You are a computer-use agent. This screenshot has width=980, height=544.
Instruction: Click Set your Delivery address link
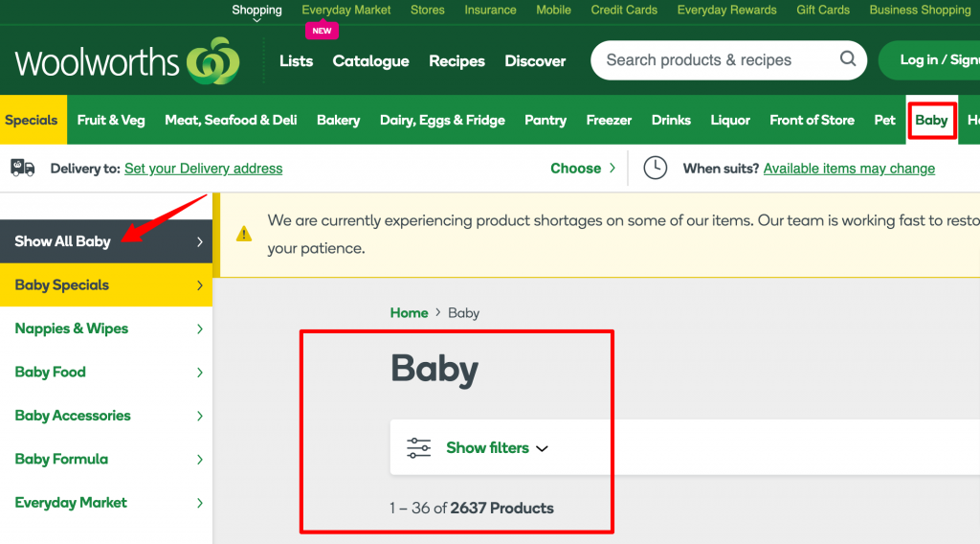pos(203,169)
